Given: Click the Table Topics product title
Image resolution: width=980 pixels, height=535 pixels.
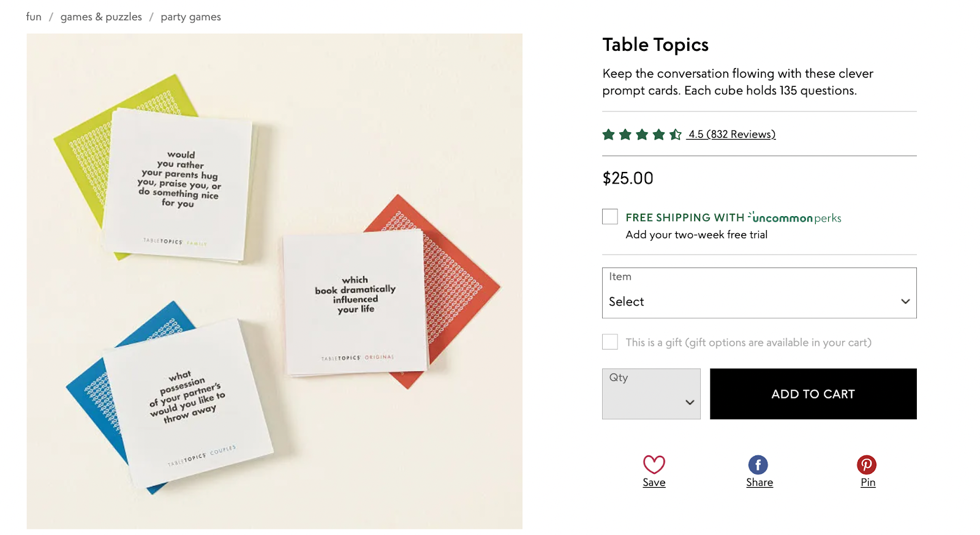Looking at the screenshot, I should click(x=655, y=45).
